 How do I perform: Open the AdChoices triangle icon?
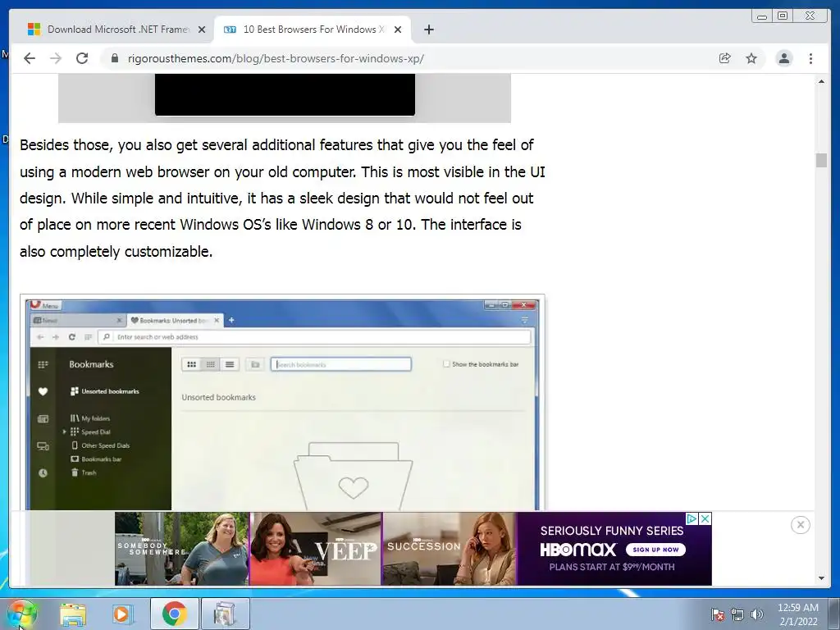pos(692,518)
